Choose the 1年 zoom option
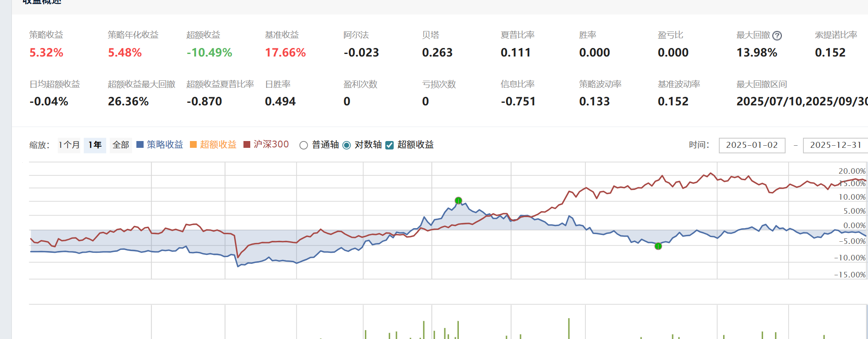The image size is (868, 339). pos(95,145)
